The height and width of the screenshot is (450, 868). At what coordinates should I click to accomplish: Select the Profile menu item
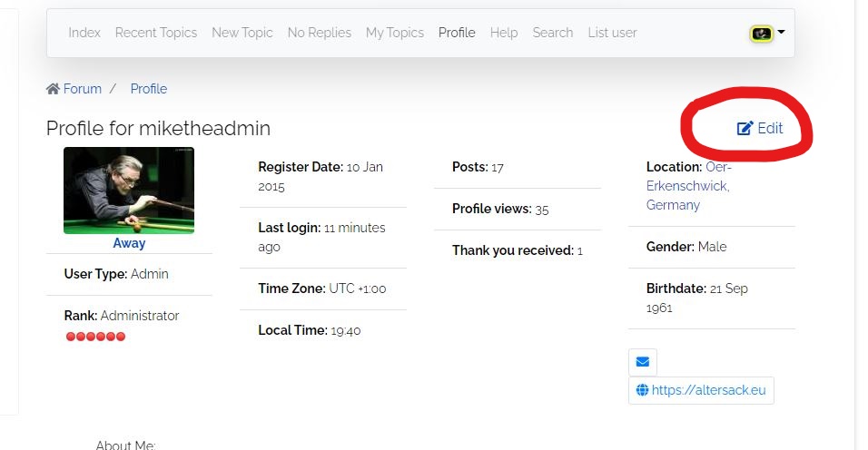pos(457,33)
